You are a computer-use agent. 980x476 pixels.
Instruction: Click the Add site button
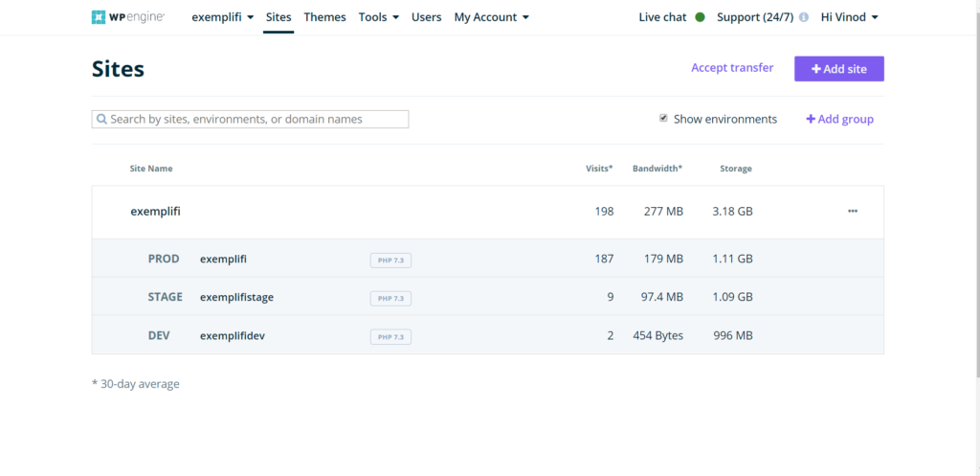coord(838,69)
